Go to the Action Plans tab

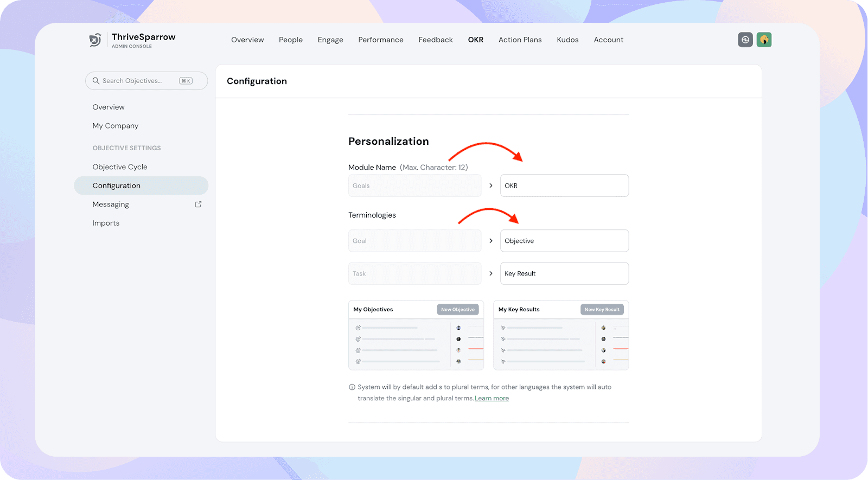click(520, 40)
